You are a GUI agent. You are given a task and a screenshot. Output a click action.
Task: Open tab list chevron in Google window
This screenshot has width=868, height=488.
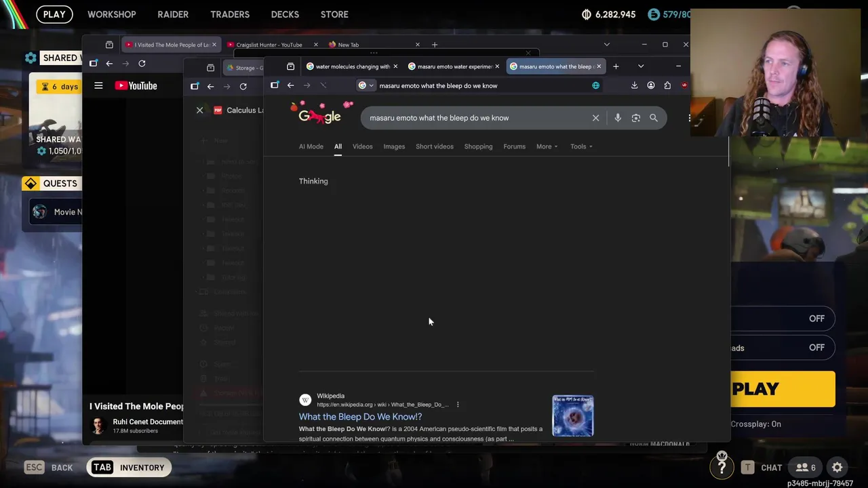tap(640, 66)
